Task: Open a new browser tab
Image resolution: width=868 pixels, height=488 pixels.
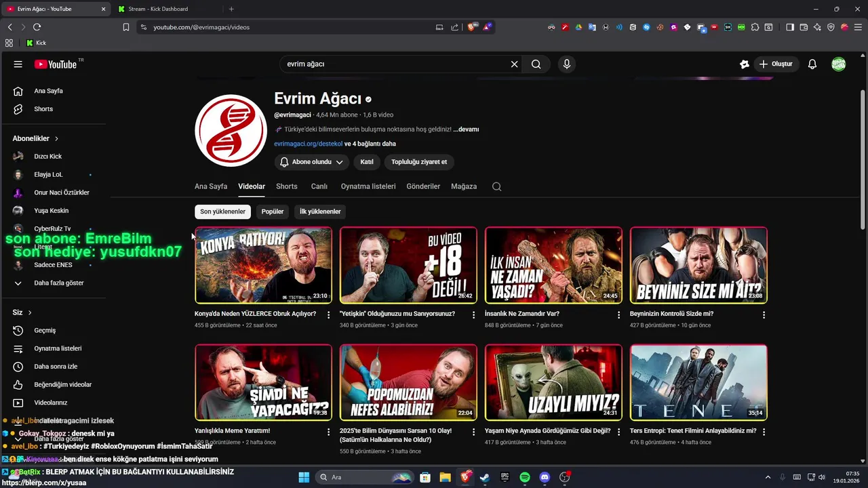Action: click(231, 9)
